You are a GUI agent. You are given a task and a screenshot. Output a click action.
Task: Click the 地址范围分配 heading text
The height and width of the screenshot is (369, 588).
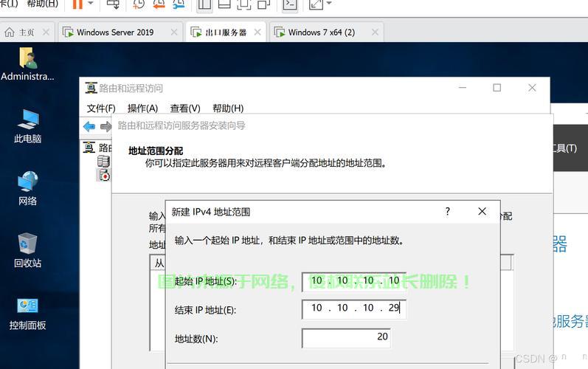tap(156, 151)
